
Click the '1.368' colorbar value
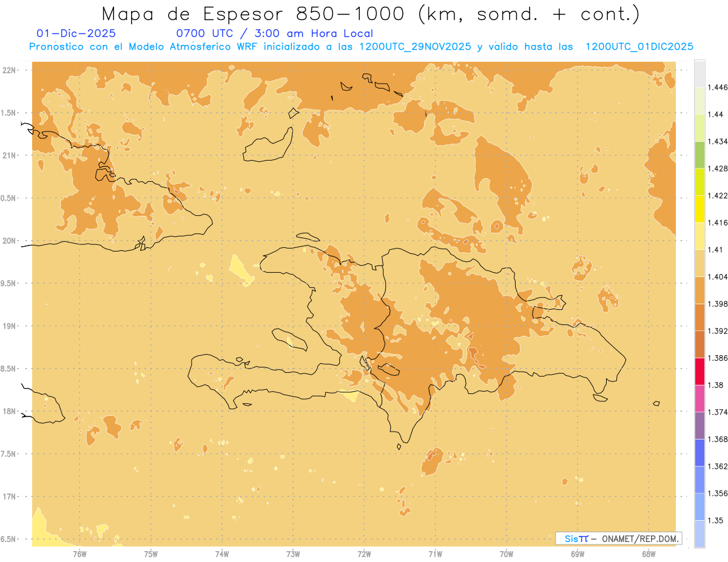[x=718, y=440]
